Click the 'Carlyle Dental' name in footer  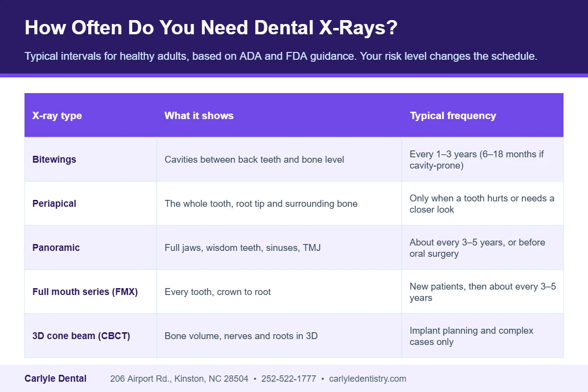click(55, 378)
